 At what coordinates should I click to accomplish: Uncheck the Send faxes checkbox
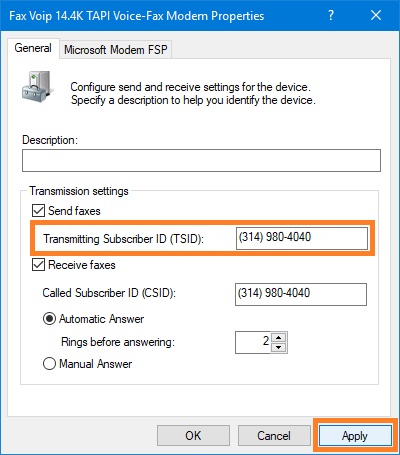coord(38,211)
